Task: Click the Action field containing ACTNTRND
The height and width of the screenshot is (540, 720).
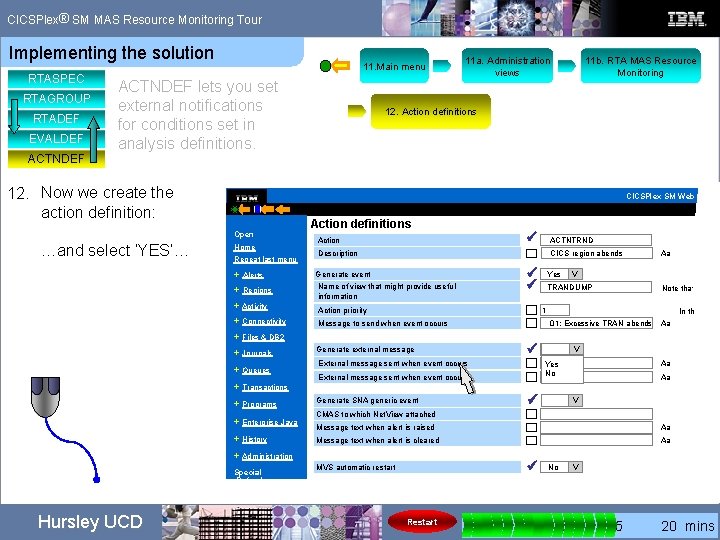Action: point(596,240)
